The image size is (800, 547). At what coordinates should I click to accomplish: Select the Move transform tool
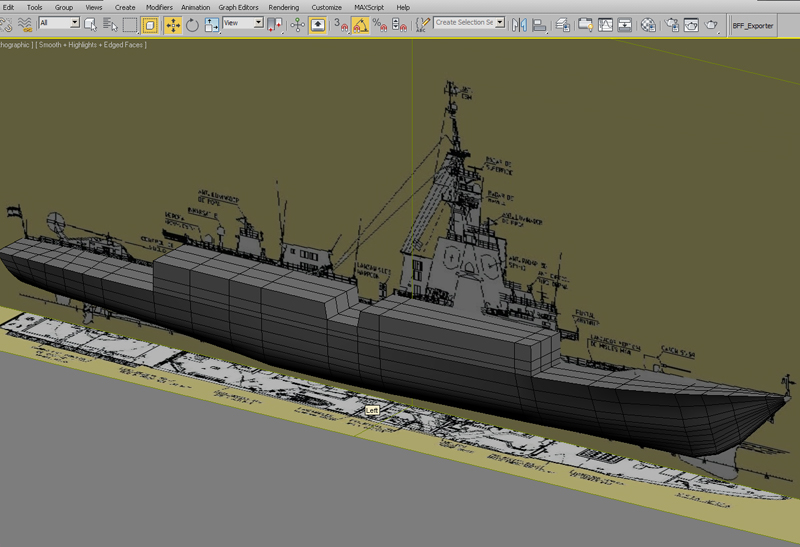[x=172, y=25]
